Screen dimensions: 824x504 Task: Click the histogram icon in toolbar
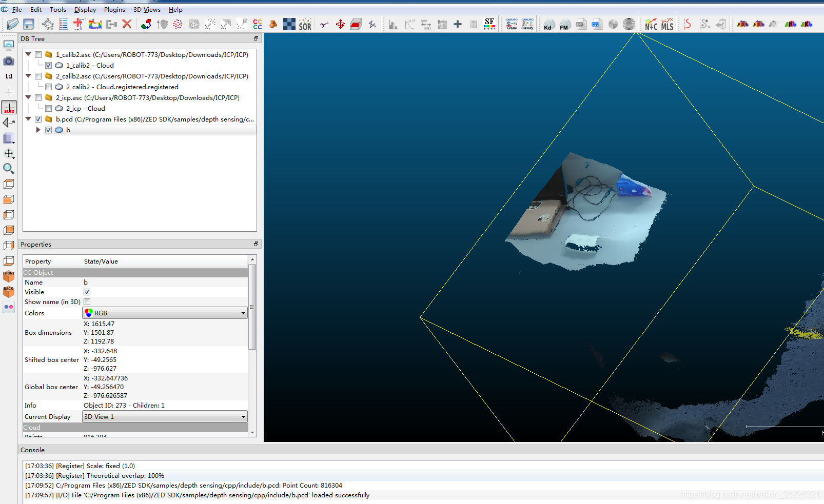[x=394, y=24]
